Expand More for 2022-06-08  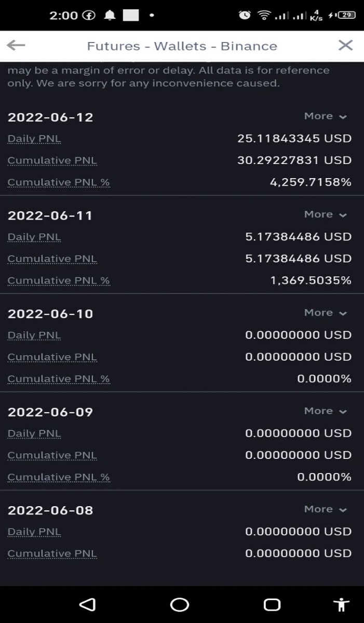point(325,509)
